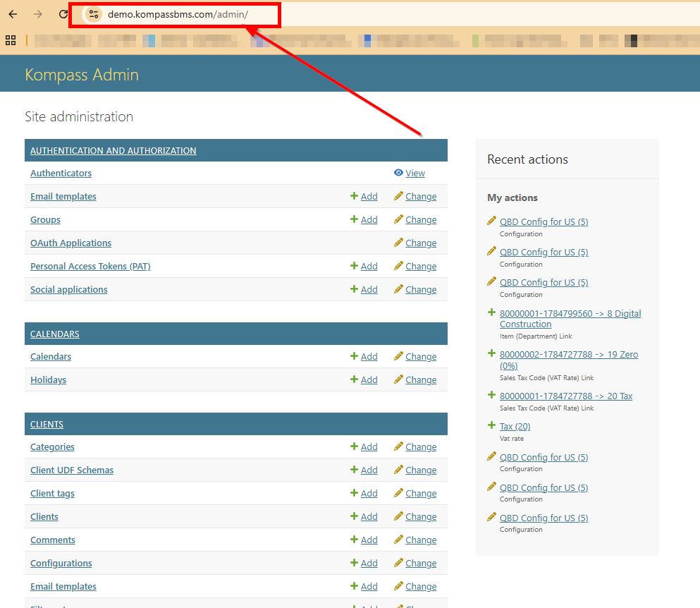Open the Groups model link
The width and height of the screenshot is (700, 608).
(x=45, y=220)
